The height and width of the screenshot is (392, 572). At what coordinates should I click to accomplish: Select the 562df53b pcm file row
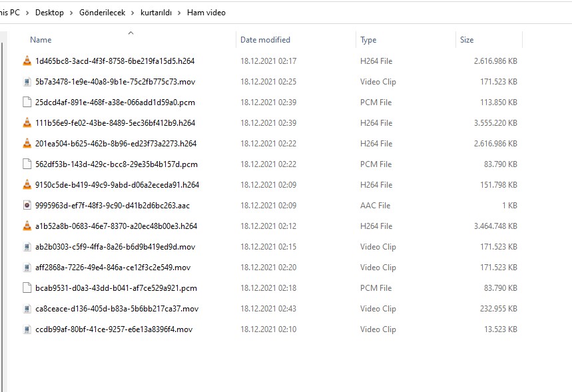(x=116, y=164)
